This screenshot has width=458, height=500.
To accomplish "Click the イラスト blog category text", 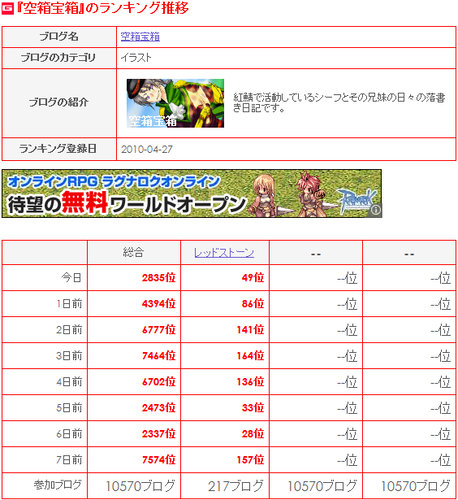I will click(x=136, y=58).
